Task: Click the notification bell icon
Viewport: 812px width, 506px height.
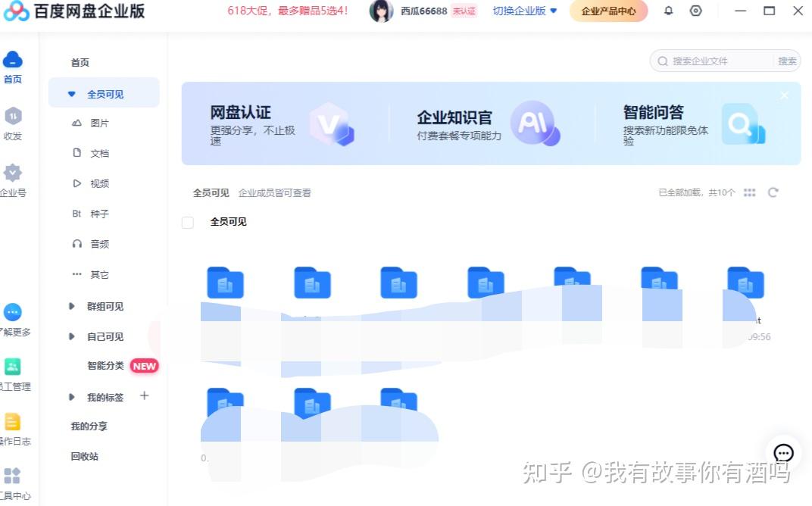Action: [669, 11]
